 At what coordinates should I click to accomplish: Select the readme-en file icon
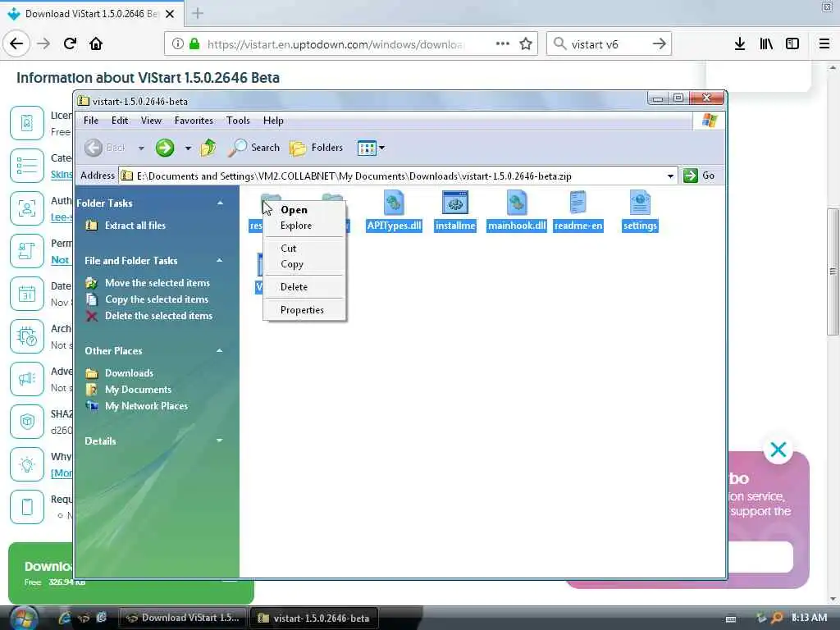click(x=577, y=203)
